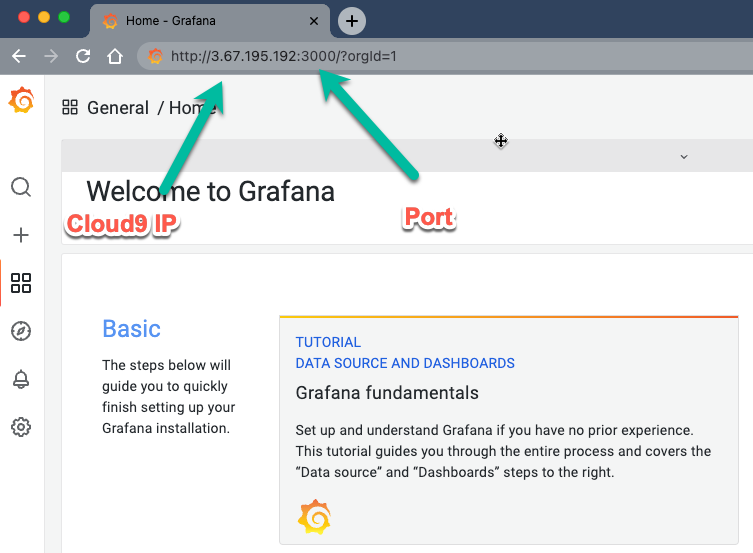
Task: Select the Home - Grafana browser tab
Action: point(209,21)
